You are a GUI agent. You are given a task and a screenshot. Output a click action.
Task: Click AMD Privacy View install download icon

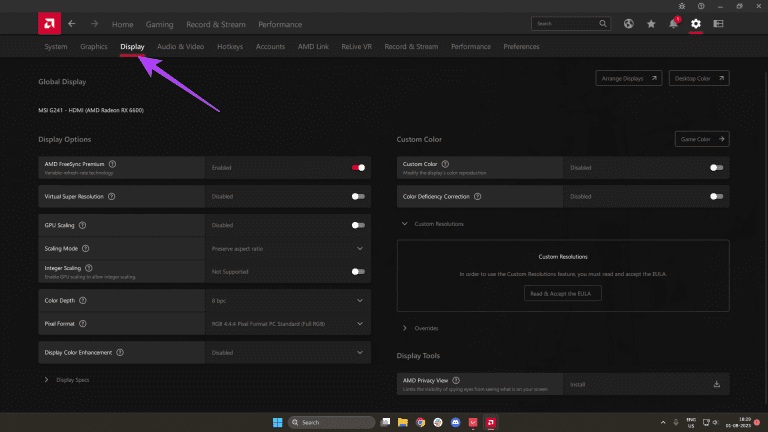click(x=717, y=384)
